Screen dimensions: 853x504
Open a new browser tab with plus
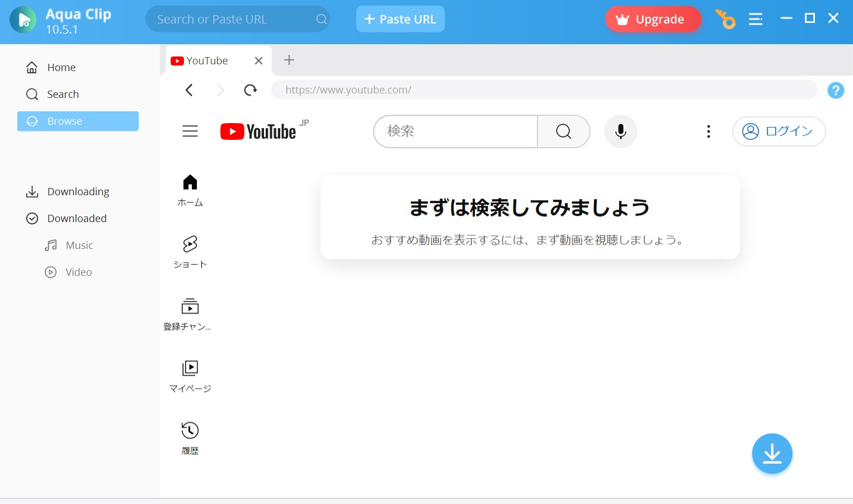pos(289,60)
